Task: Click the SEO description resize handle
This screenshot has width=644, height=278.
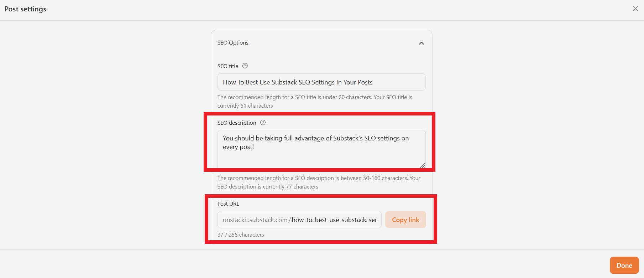Action: coord(422,166)
